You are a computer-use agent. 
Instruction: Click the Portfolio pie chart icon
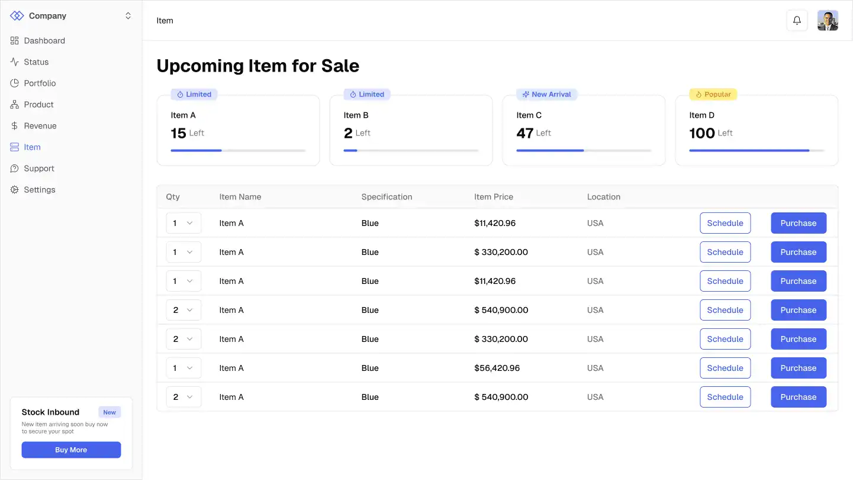[15, 83]
